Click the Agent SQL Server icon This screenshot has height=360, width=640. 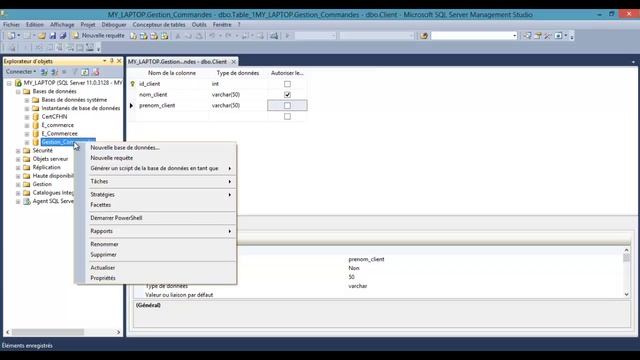click(27, 201)
